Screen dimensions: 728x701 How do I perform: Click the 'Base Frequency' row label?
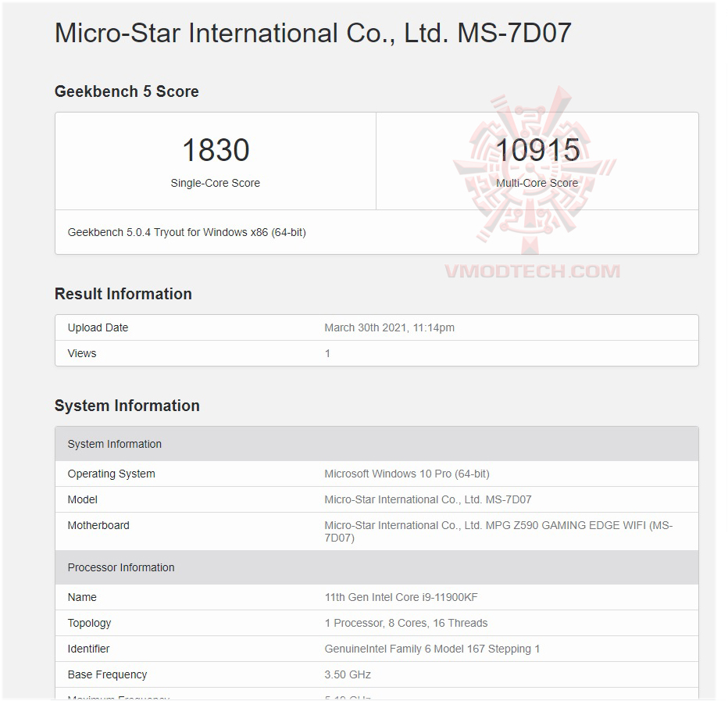107,675
